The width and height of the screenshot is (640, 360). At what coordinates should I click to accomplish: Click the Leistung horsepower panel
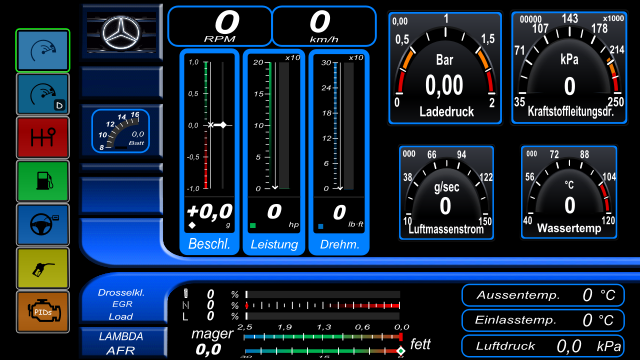(274, 152)
